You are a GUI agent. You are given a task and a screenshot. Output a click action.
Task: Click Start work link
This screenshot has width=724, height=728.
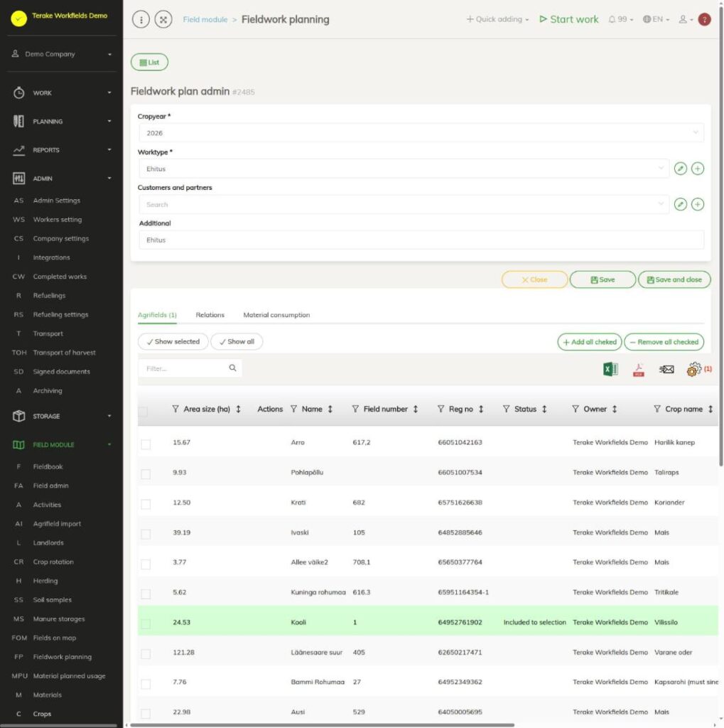[x=568, y=19]
